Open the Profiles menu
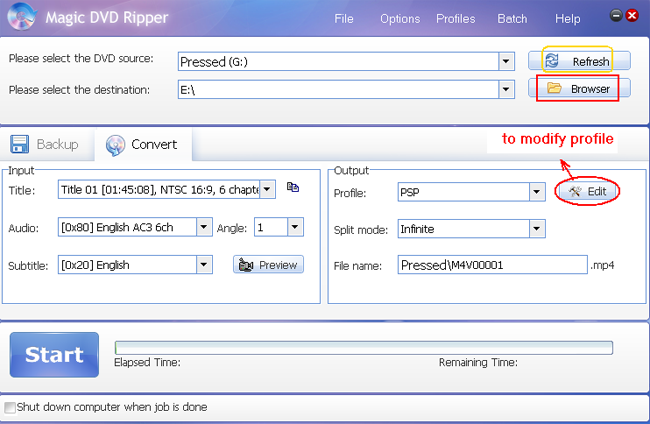The image size is (650, 424). pyautogui.click(x=456, y=19)
